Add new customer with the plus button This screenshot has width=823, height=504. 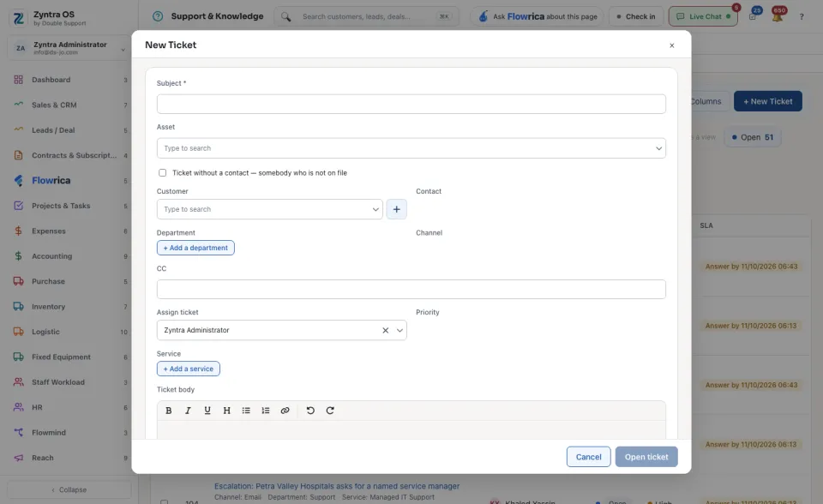pos(397,209)
